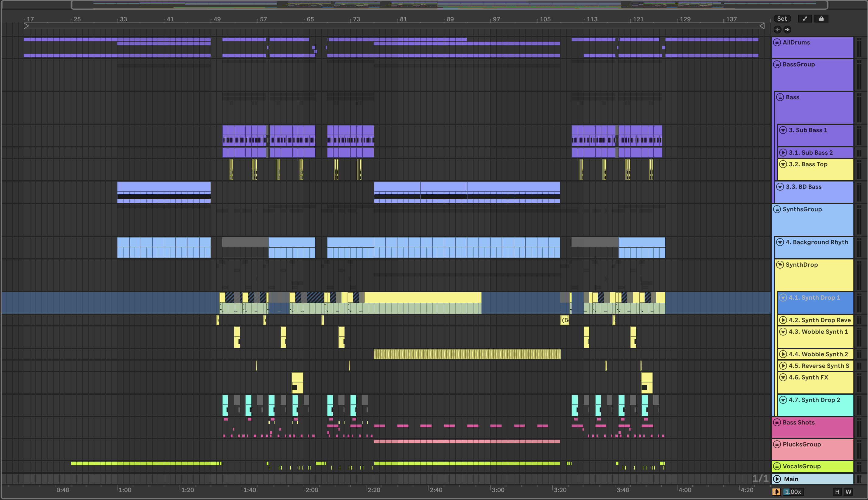The width and height of the screenshot is (868, 500).
Task: Collapse the 3. Sub Bass 1 track
Action: pos(783,130)
